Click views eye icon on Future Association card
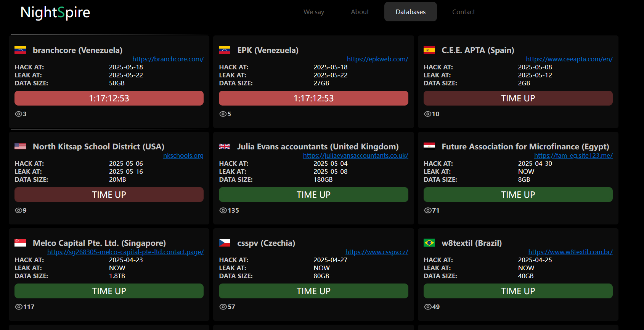 [428, 210]
